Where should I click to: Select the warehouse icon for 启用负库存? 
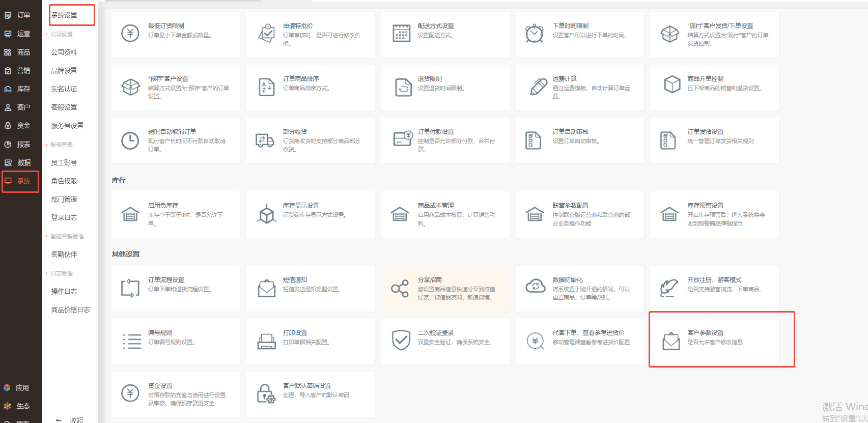[x=130, y=214]
